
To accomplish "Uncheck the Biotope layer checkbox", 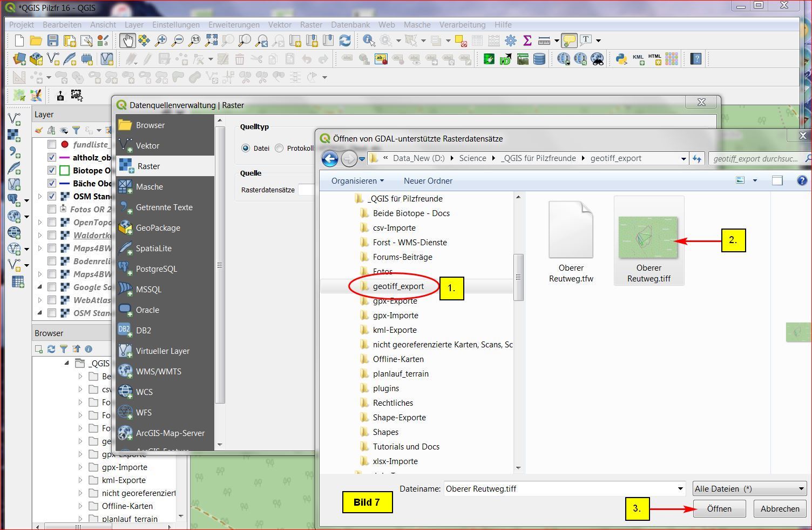I will point(52,170).
